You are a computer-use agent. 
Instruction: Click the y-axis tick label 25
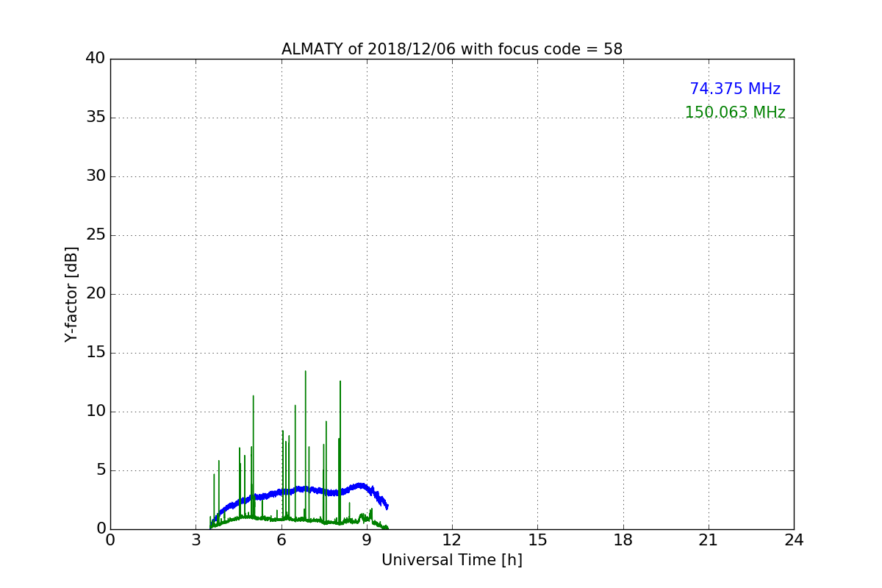(96, 235)
